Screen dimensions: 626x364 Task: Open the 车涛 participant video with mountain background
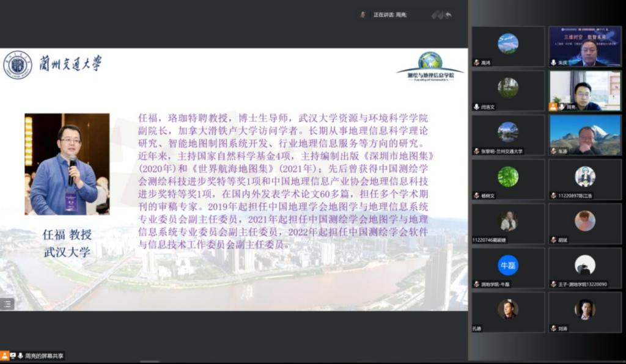pyautogui.click(x=585, y=134)
